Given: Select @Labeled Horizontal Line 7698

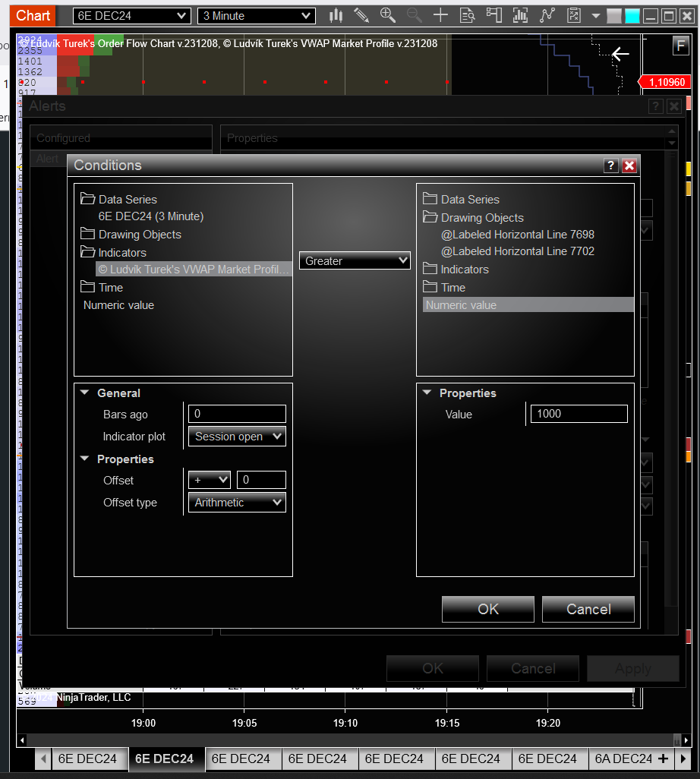Looking at the screenshot, I should click(x=518, y=235).
